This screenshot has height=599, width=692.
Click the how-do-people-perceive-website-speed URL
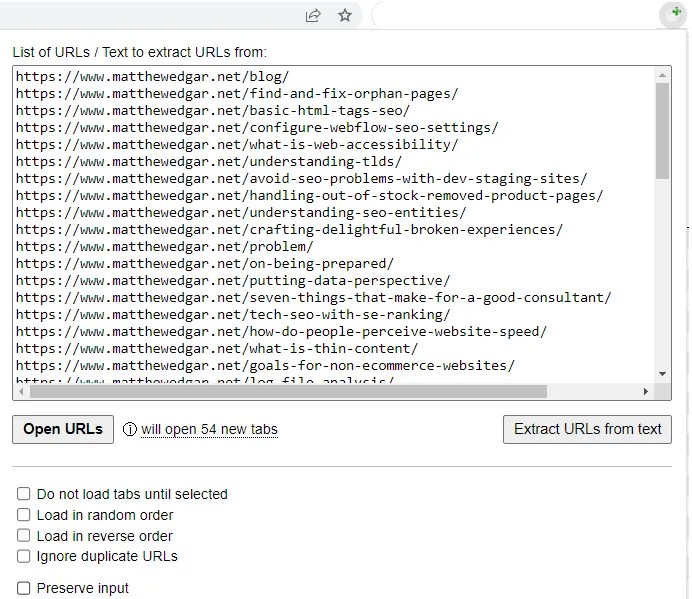coord(281,332)
